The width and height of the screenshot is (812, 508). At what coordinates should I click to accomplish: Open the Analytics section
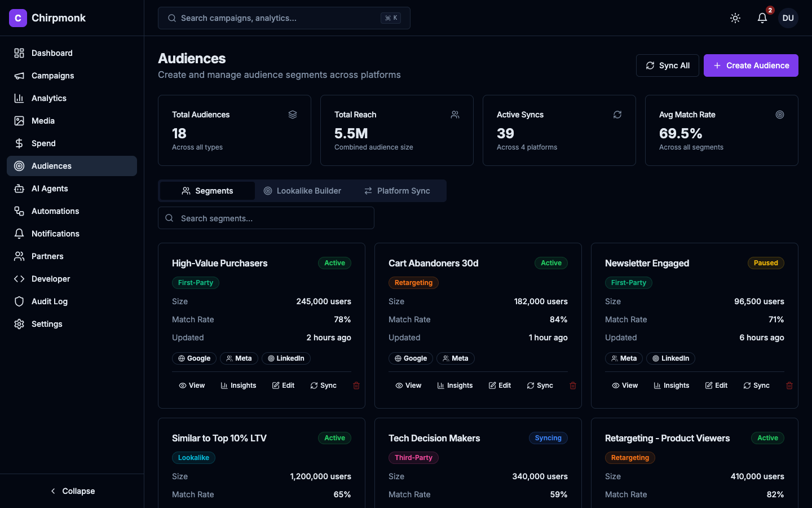pos(48,98)
